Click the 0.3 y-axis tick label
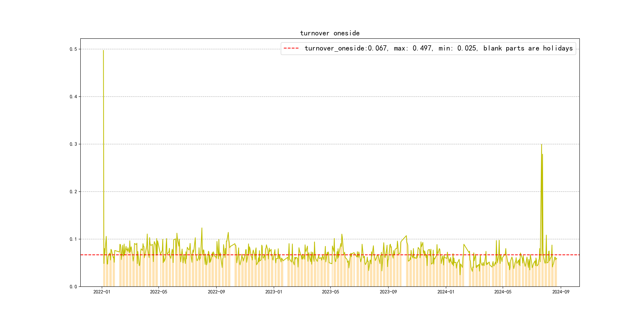The image size is (644, 322). (73, 144)
